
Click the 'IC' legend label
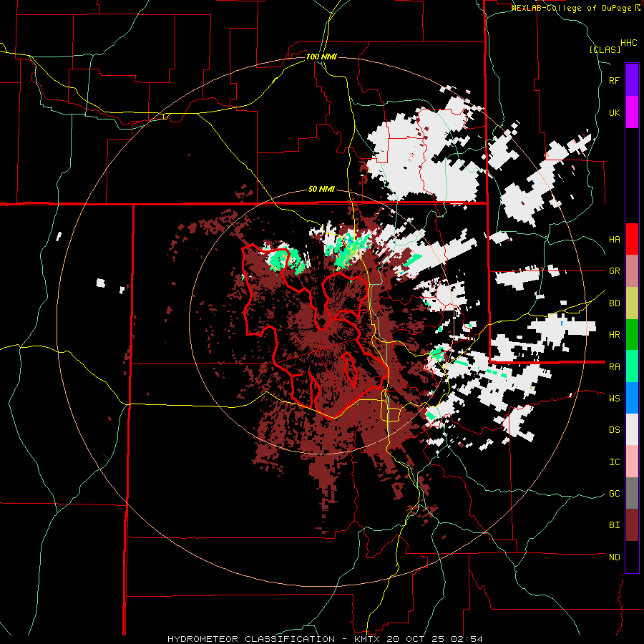(x=614, y=462)
